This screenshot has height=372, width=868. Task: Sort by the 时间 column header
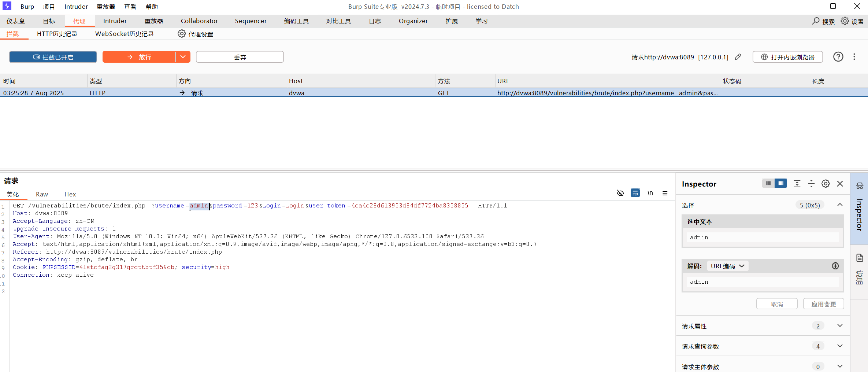coord(44,81)
